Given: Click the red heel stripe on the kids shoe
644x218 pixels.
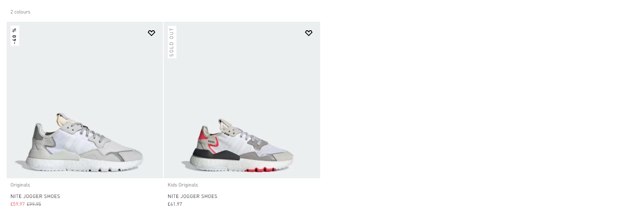Looking at the screenshot, I should (x=202, y=133).
